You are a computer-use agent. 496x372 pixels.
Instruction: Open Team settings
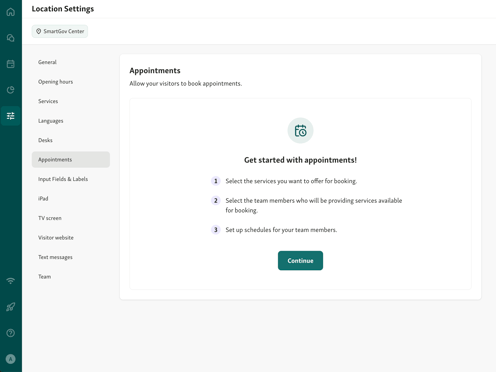coord(71,276)
